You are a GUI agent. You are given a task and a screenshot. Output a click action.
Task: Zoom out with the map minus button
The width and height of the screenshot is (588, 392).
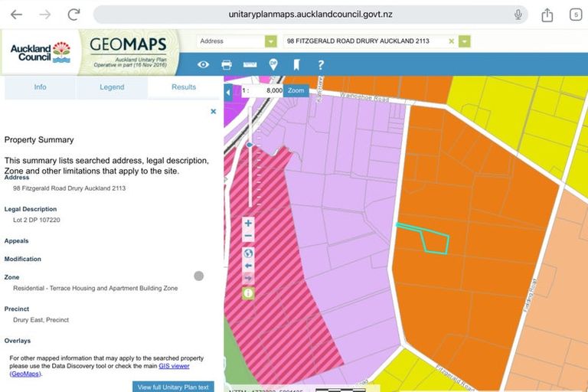tap(248, 237)
